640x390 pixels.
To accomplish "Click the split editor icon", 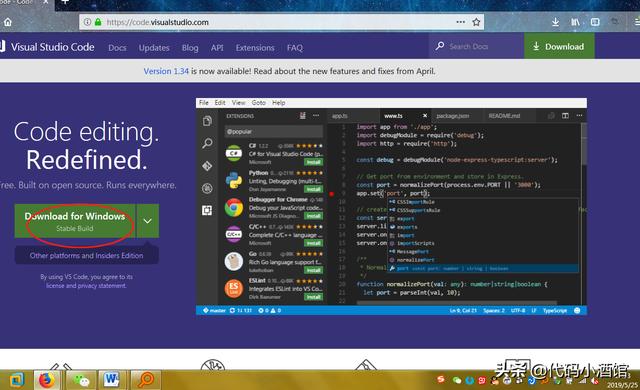I will pos(565,116).
